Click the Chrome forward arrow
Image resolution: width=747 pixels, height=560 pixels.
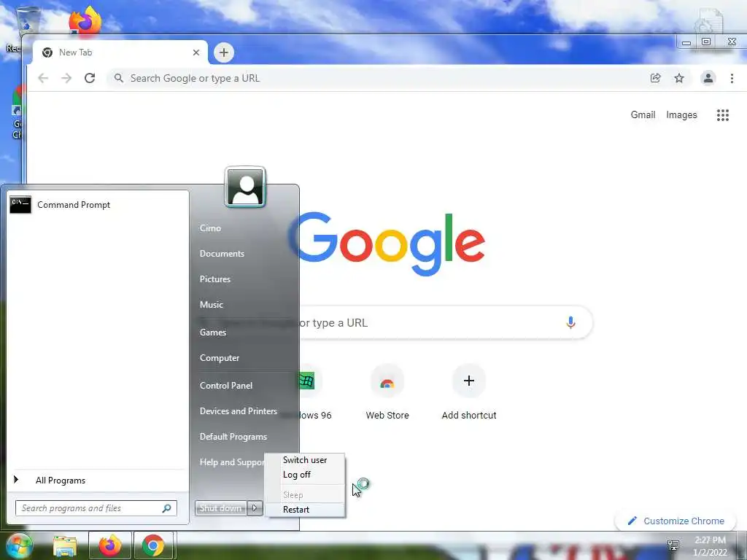(66, 78)
